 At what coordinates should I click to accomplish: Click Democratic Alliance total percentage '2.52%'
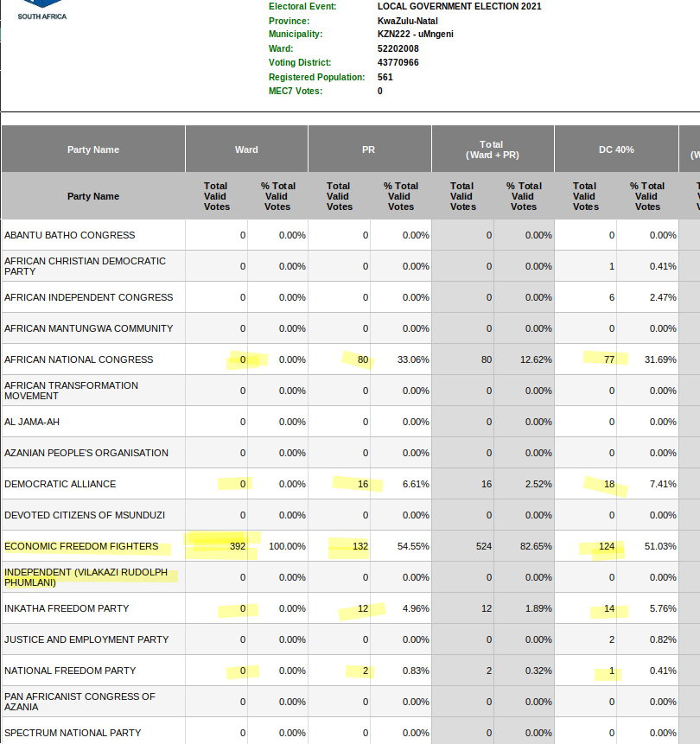538,484
